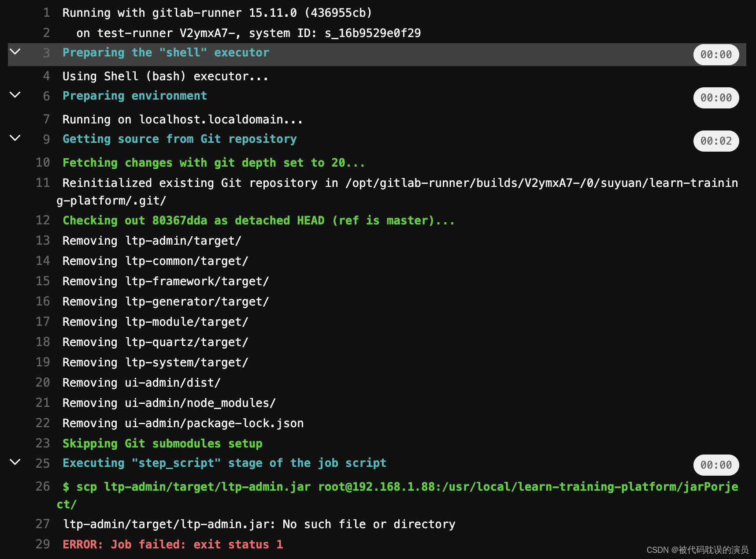The width and height of the screenshot is (756, 559).
Task: Click 'Removing ltp-framework/target/' line
Action: 166,281
